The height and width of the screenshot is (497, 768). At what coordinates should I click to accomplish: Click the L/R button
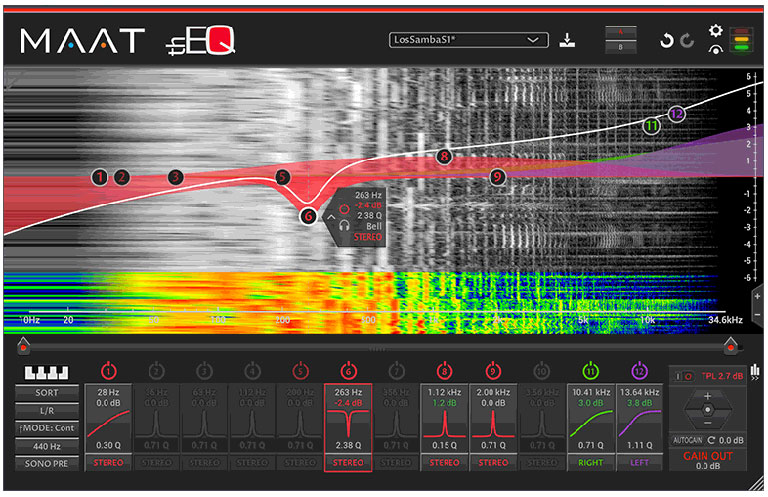coord(47,411)
